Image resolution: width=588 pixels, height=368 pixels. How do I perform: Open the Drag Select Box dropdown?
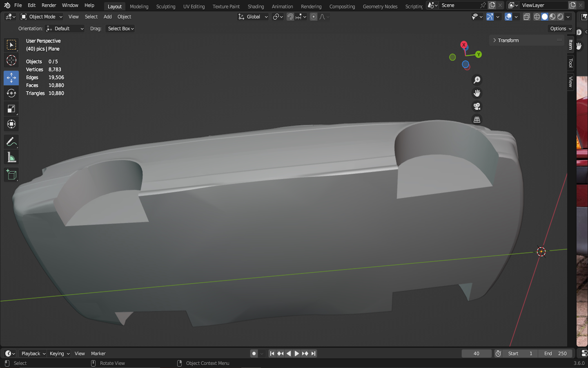coord(121,29)
